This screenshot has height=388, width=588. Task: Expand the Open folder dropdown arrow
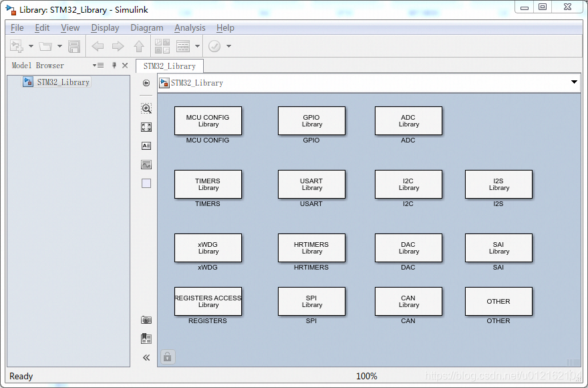(x=59, y=46)
